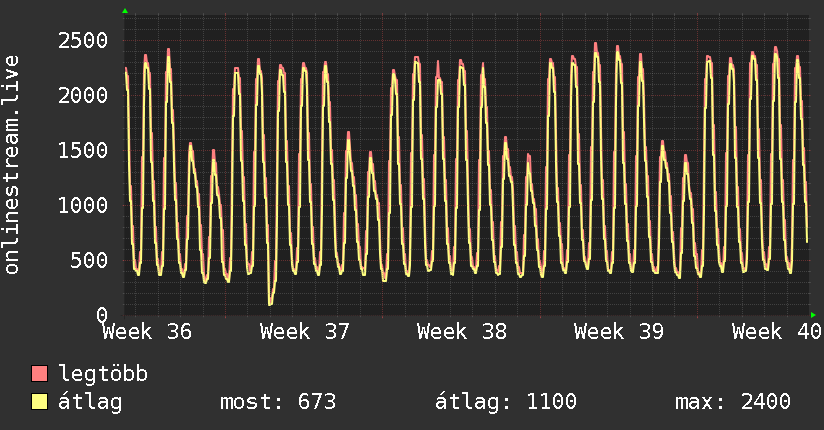This screenshot has height=430, width=824.
Task: Select the átlag: 1100 statistic
Action: [506, 402]
